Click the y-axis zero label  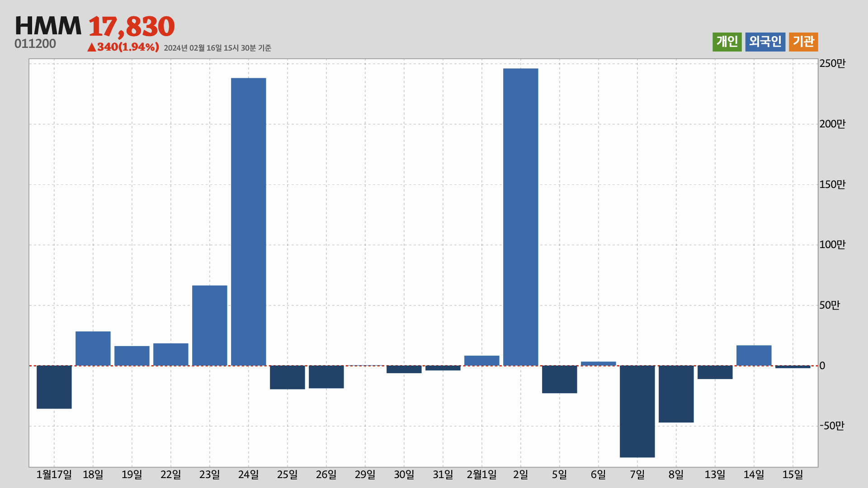pyautogui.click(x=822, y=366)
